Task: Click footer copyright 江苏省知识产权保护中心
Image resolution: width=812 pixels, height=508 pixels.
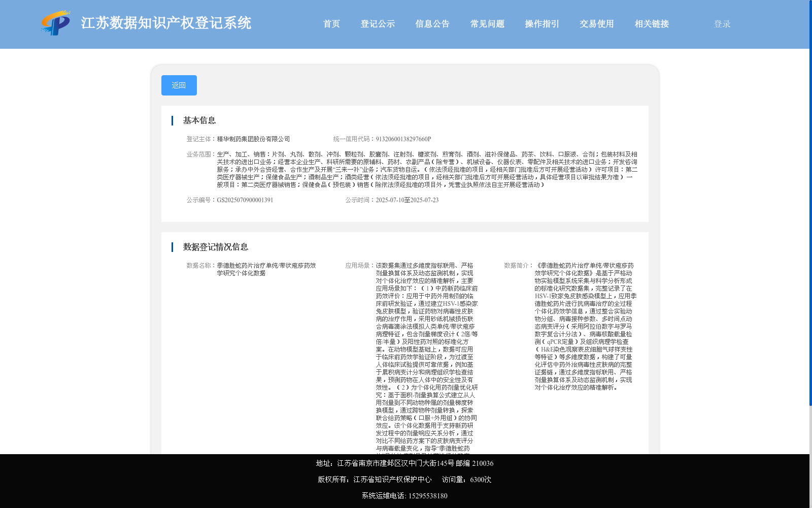Action: click(x=392, y=480)
